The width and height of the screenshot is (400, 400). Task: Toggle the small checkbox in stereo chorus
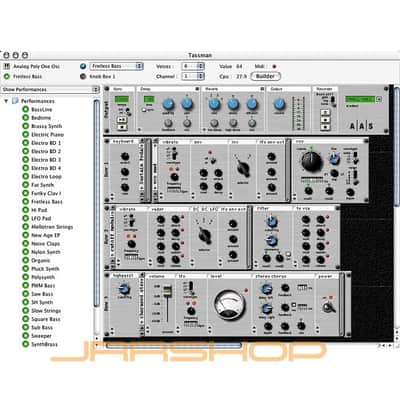(294, 305)
